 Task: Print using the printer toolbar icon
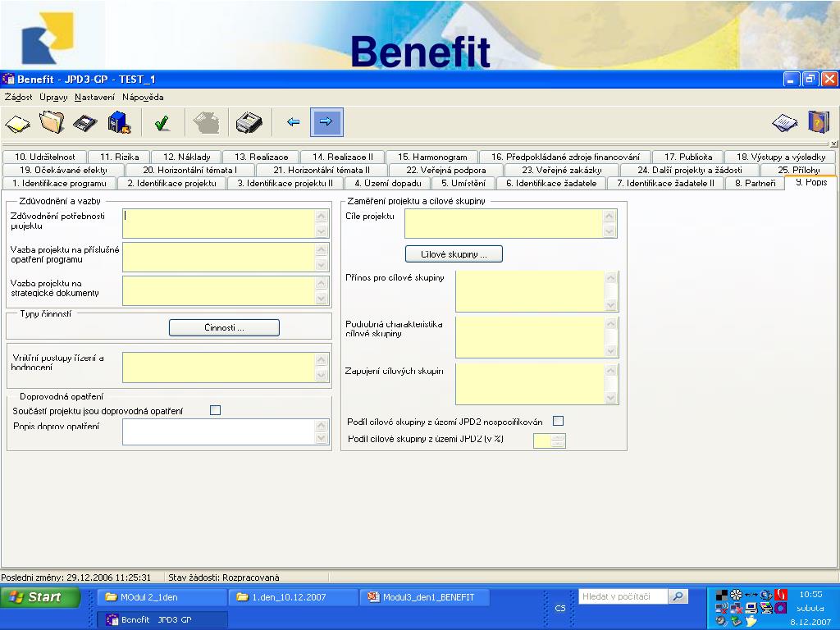click(x=249, y=123)
